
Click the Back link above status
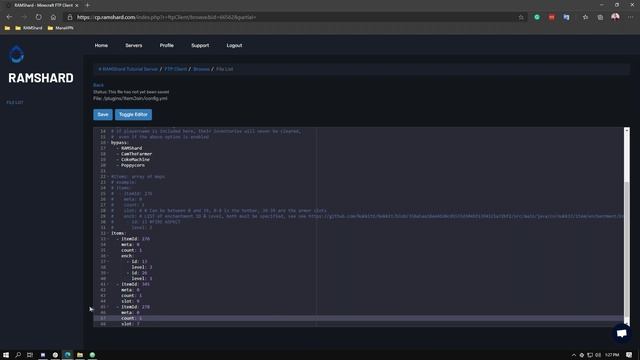pyautogui.click(x=98, y=85)
